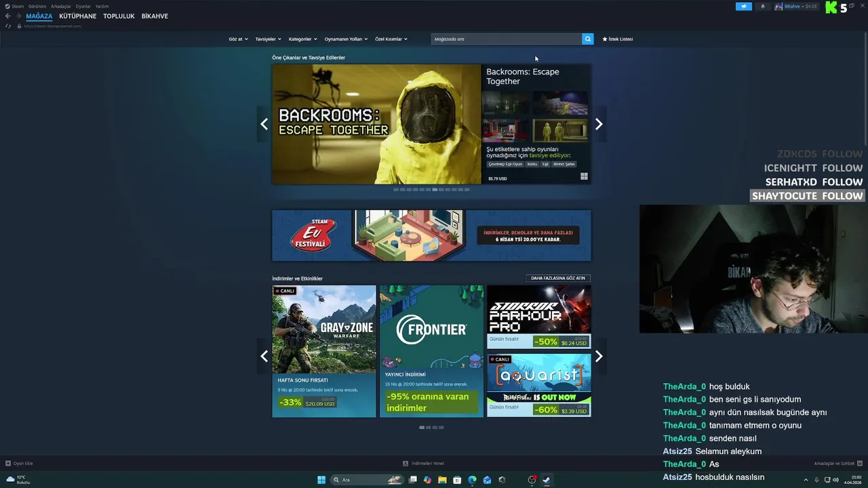Open Storror Parkour Pro deal
Viewport: 868px width, 488px height.
tap(538, 317)
